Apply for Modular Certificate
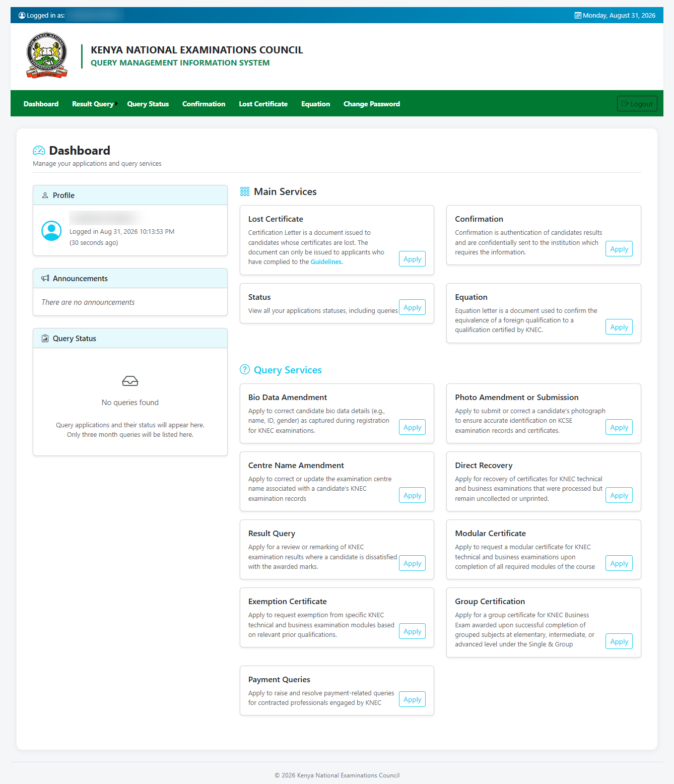Screen dimensions: 674x784 pos(619,563)
